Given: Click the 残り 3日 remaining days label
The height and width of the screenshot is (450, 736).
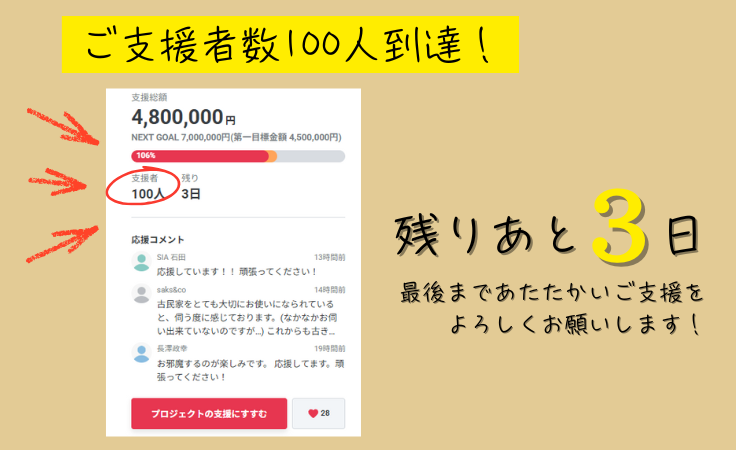Looking at the screenshot, I should [x=191, y=188].
